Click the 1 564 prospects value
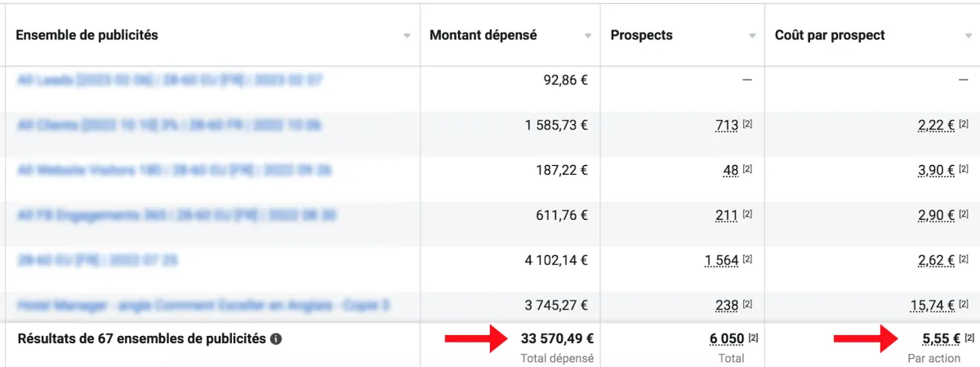 click(721, 261)
